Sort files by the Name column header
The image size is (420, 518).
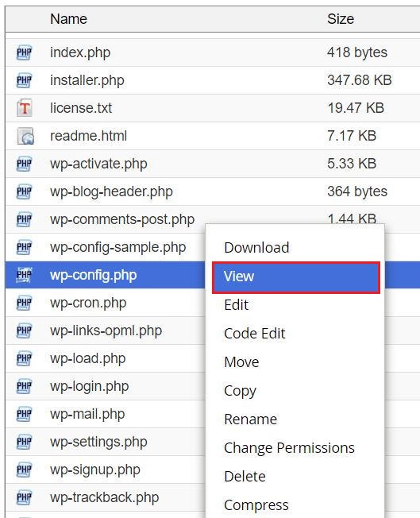pyautogui.click(x=68, y=19)
